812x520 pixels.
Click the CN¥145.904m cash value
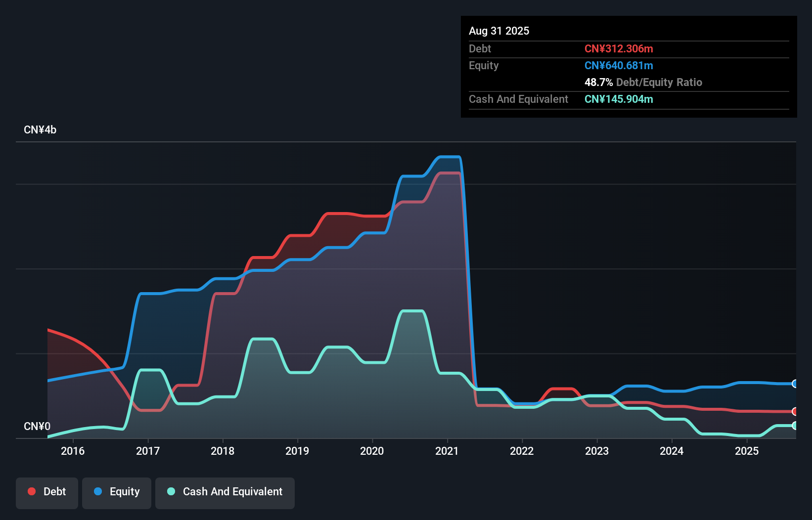pyautogui.click(x=619, y=99)
